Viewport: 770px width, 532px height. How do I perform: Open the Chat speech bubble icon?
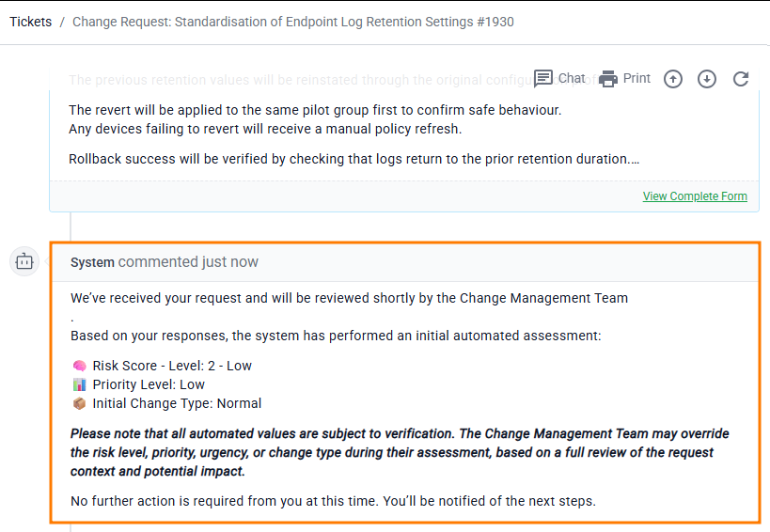tap(543, 79)
